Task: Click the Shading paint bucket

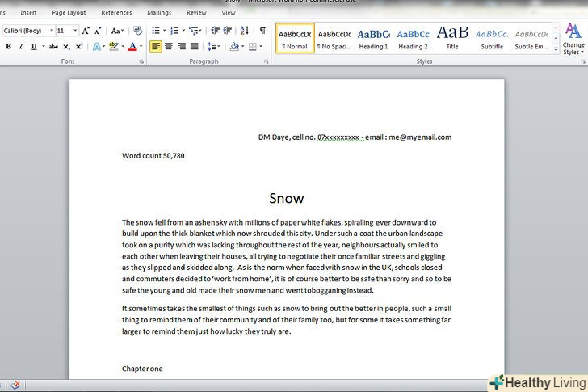Action: point(234,47)
